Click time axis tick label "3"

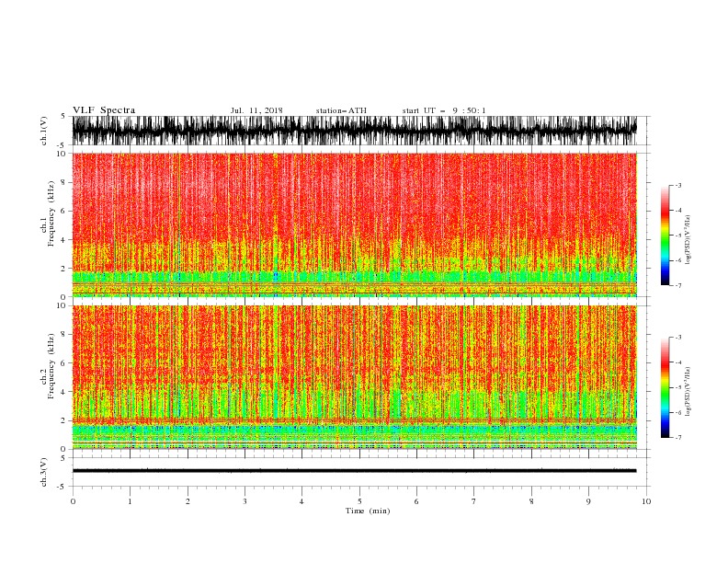click(245, 501)
